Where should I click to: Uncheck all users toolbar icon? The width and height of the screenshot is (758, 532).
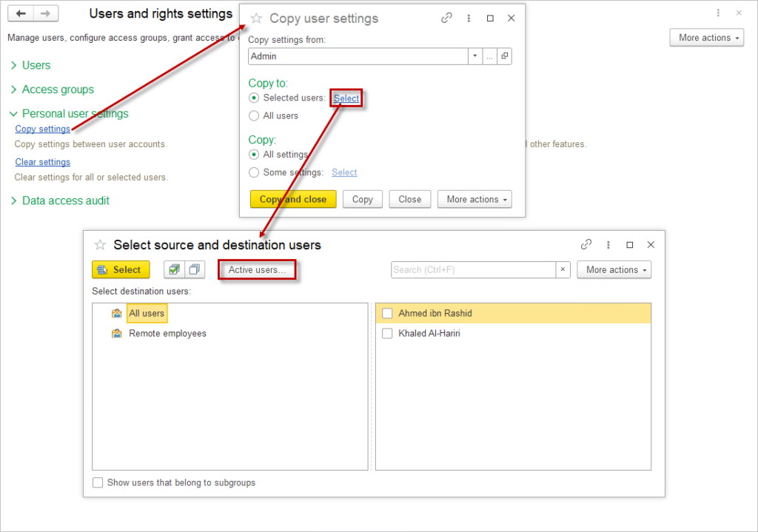click(x=195, y=269)
